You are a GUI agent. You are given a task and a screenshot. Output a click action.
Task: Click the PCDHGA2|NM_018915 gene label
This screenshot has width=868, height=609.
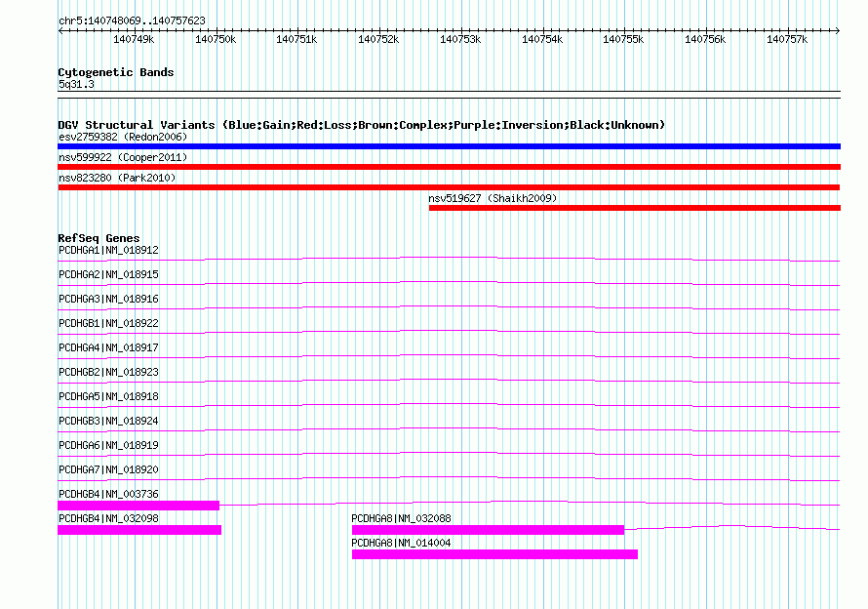pyautogui.click(x=108, y=275)
